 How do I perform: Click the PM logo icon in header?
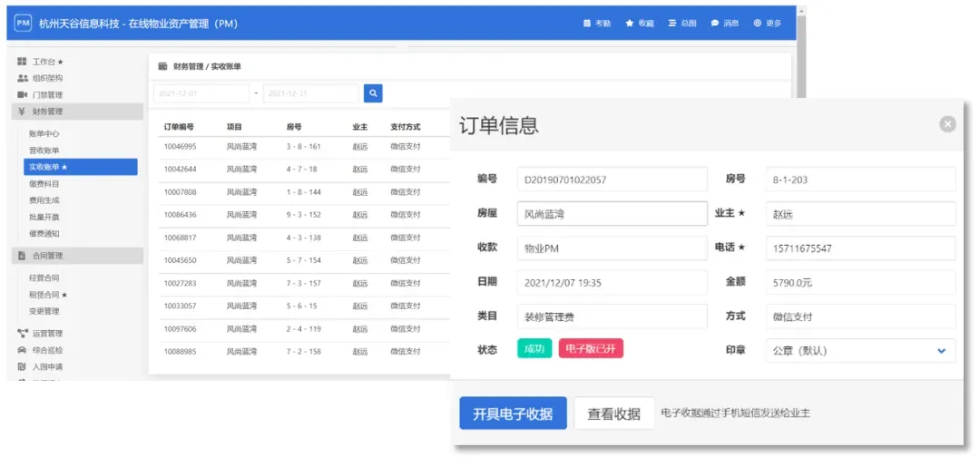pyautogui.click(x=23, y=23)
